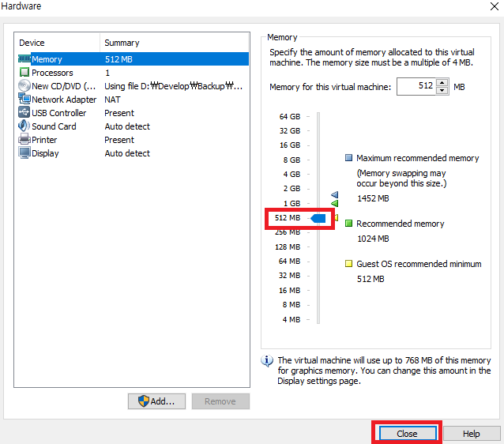Click the Close button

(407, 434)
